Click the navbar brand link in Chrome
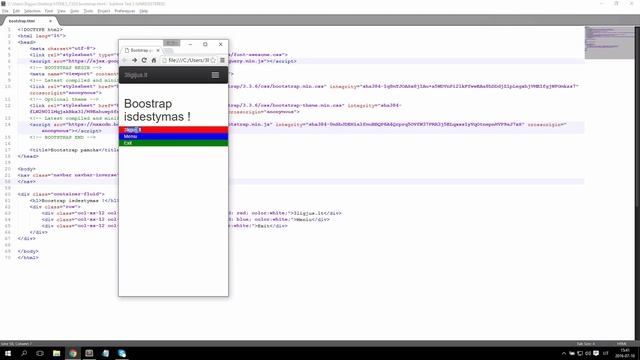 [136, 75]
